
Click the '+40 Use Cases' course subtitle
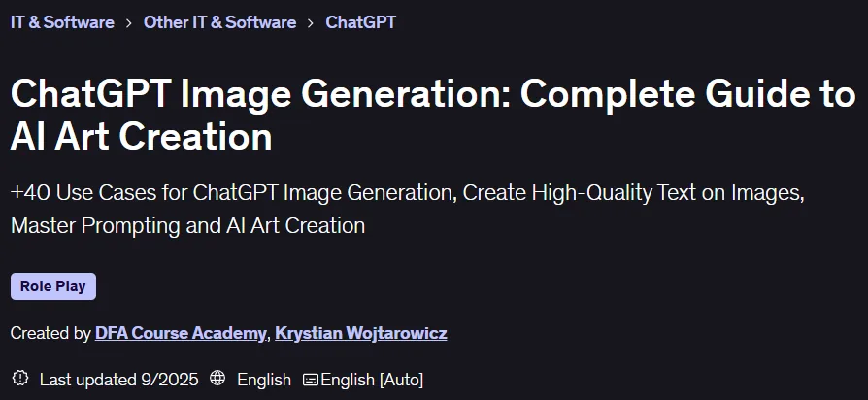[x=408, y=209]
